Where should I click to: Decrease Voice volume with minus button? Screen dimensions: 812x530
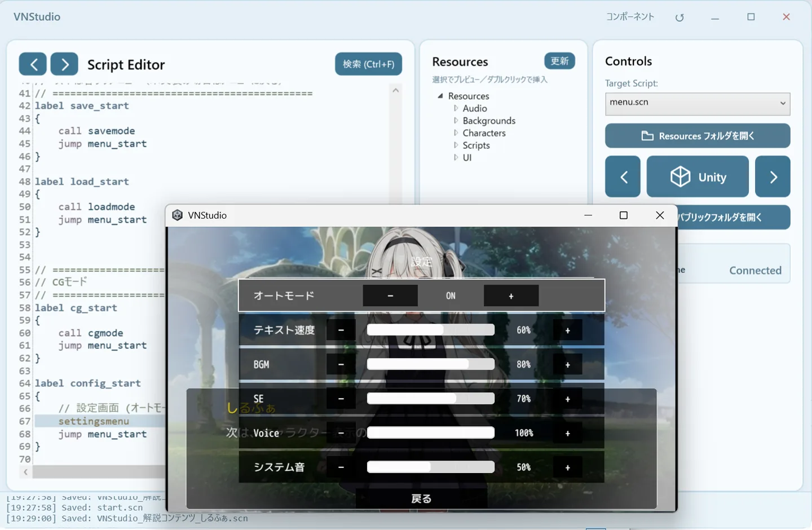(341, 433)
